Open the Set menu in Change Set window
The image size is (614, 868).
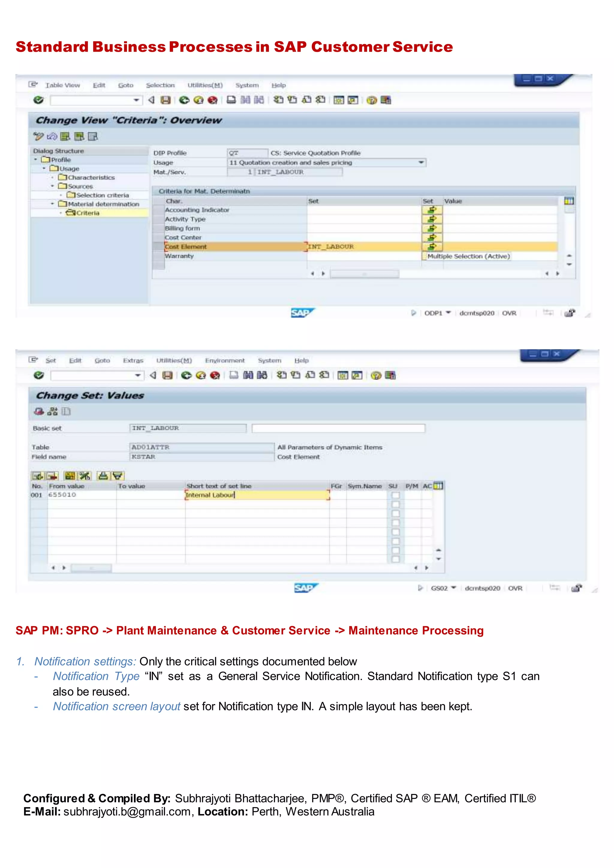(51, 361)
